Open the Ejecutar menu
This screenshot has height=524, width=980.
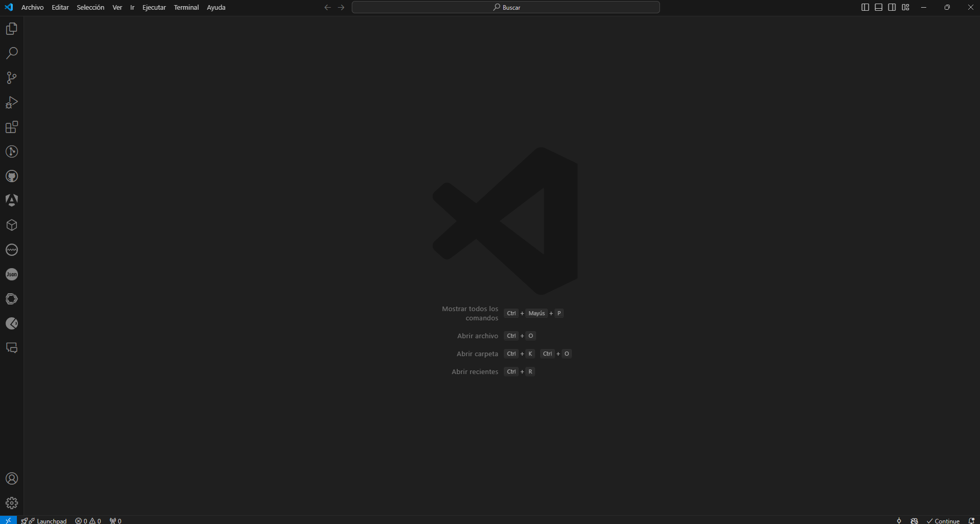coord(154,7)
